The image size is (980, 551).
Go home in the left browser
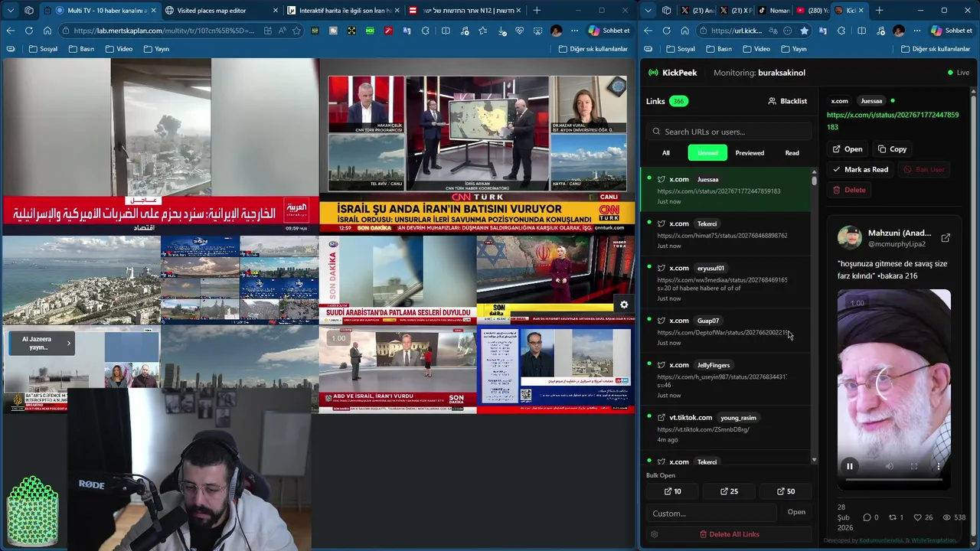(x=47, y=31)
